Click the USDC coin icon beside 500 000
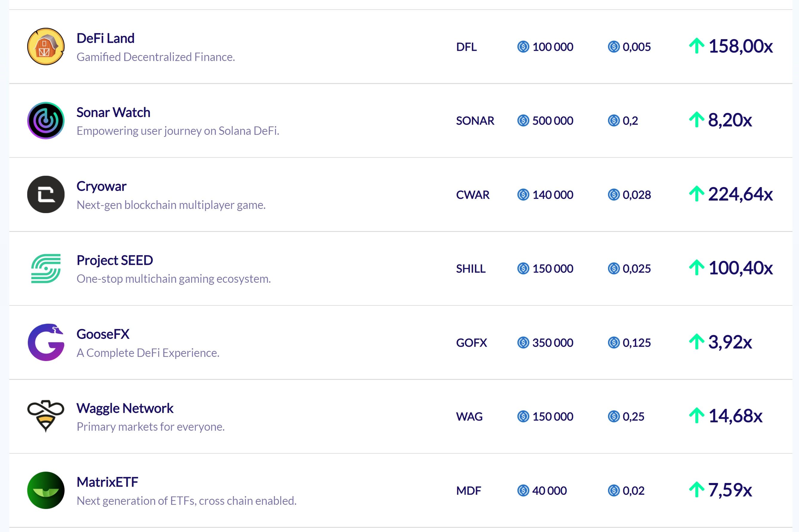Image resolution: width=799 pixels, height=532 pixels. click(523, 120)
